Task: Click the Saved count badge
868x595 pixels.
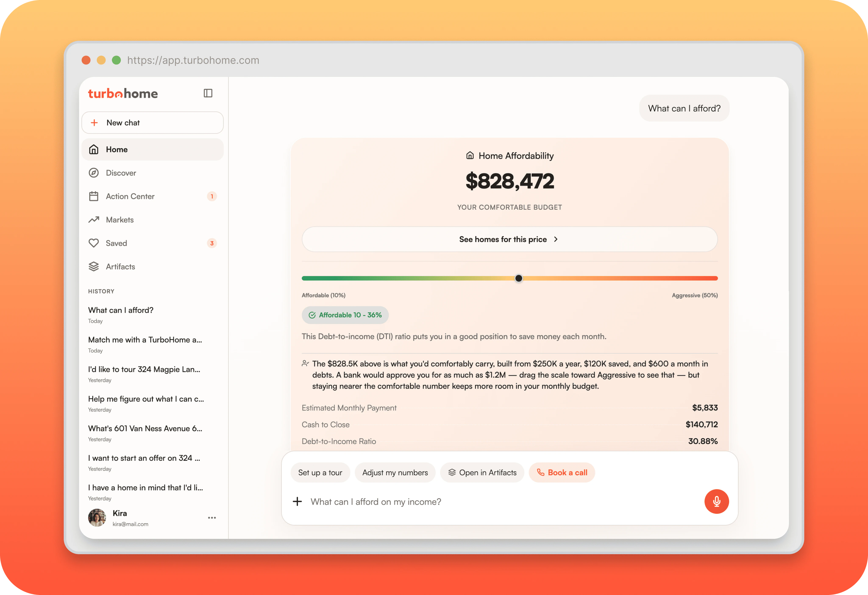Action: point(212,243)
